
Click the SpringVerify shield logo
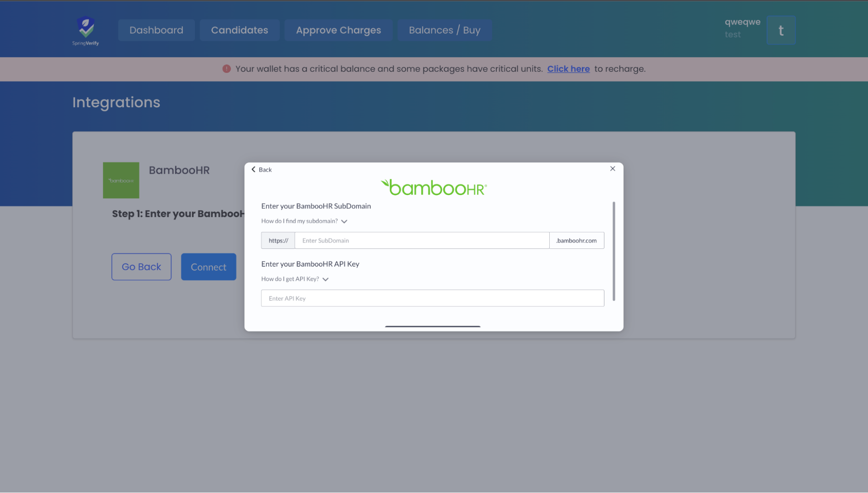tap(86, 27)
